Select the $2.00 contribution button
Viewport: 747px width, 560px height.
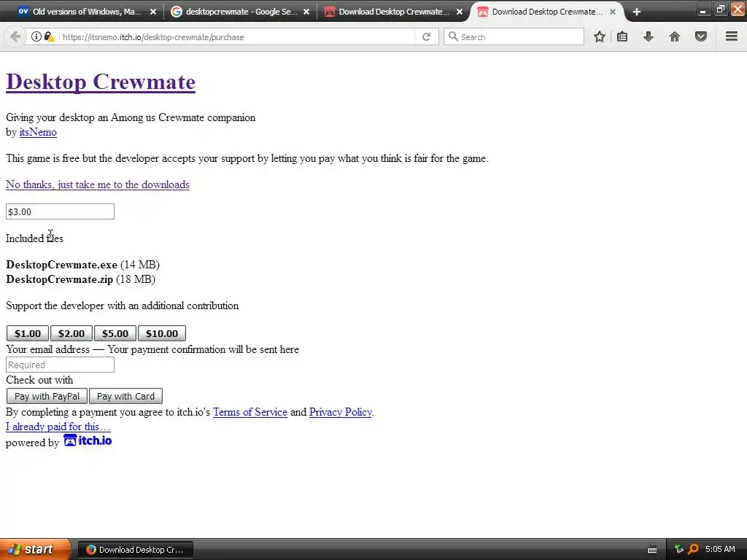pos(71,333)
